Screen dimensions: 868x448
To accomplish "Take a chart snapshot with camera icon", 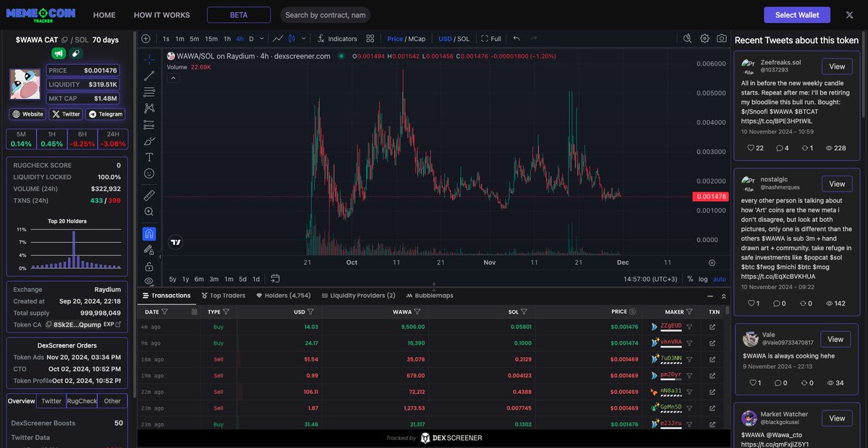I will coord(722,38).
